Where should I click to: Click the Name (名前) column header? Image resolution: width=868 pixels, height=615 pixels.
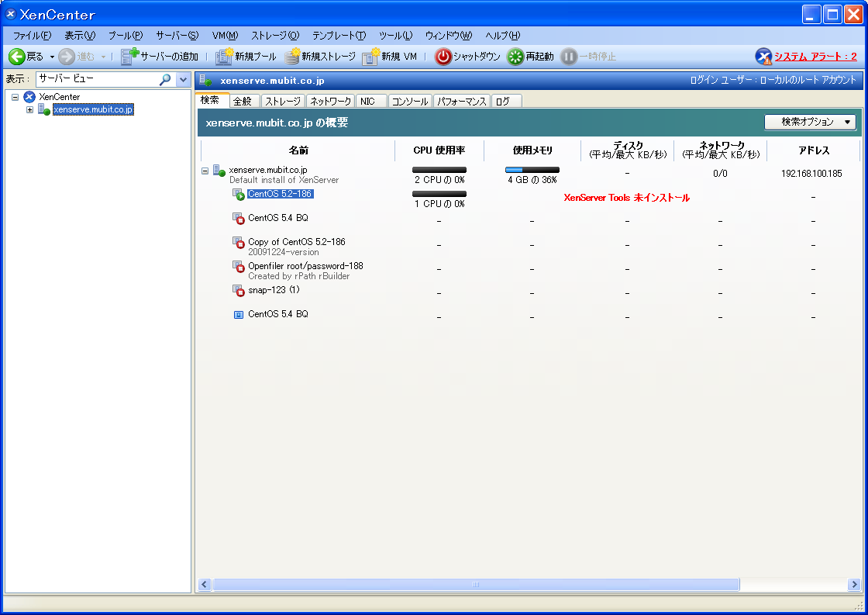coord(298,150)
